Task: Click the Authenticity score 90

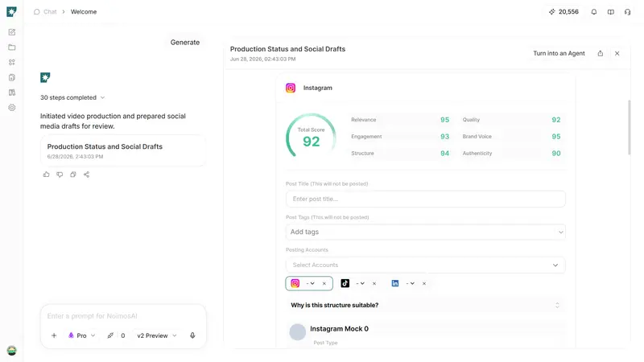Action: (x=556, y=154)
